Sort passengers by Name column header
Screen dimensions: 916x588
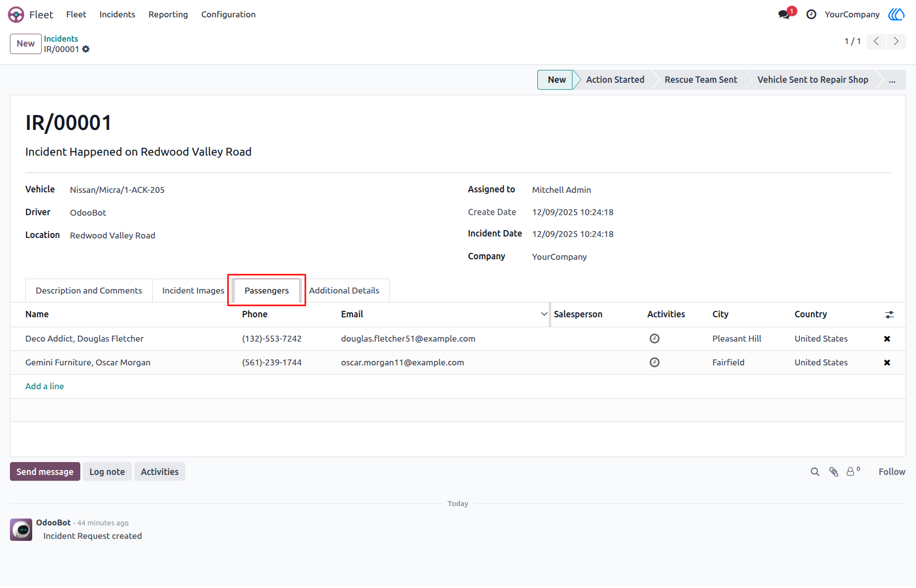pyautogui.click(x=37, y=314)
